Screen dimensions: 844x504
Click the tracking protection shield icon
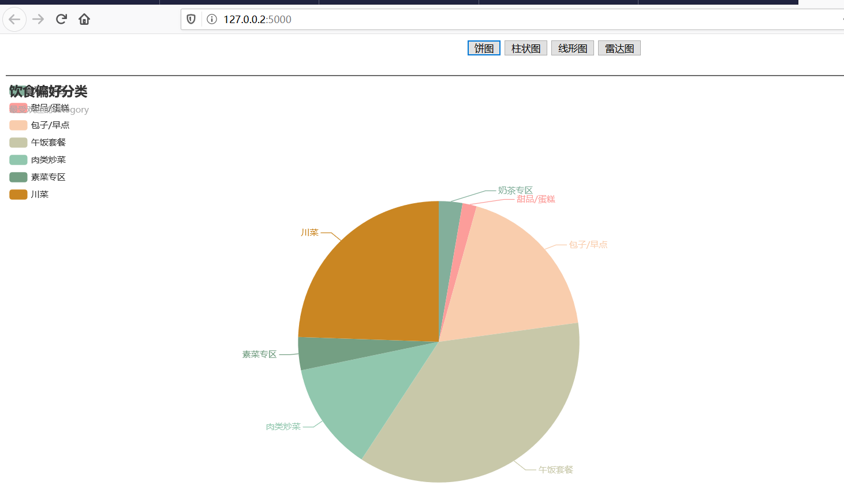[x=191, y=19]
